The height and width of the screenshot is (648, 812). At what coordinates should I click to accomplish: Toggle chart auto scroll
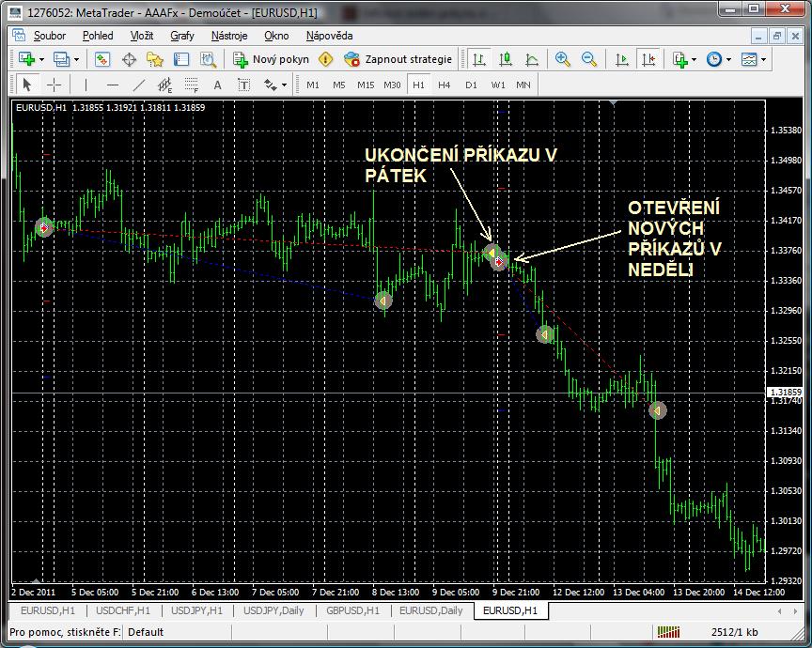click(621, 59)
